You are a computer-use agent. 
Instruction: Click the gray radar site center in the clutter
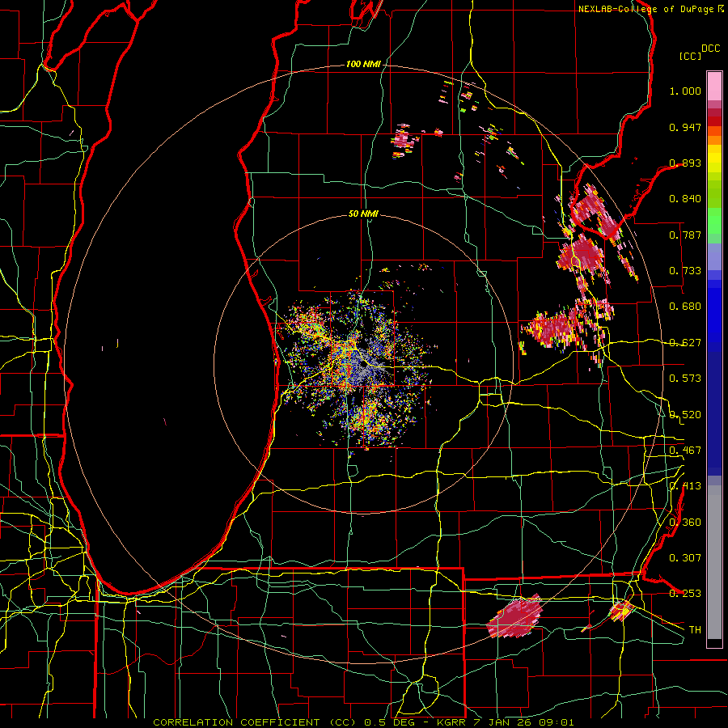point(362,365)
